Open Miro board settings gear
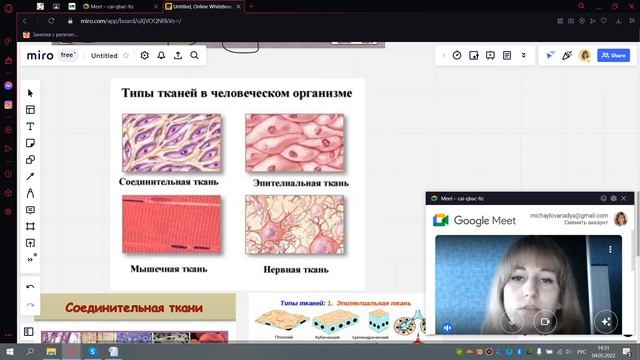640x360 pixels. [144, 56]
